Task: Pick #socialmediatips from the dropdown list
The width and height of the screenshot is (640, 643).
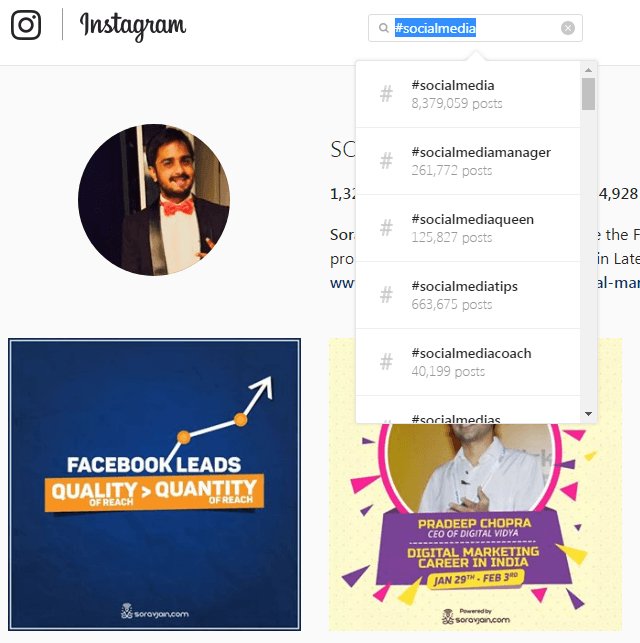Action: pos(468,295)
